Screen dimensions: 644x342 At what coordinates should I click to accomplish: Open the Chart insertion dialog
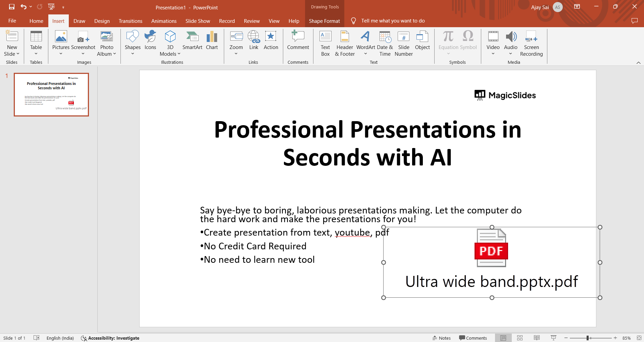coord(212,41)
